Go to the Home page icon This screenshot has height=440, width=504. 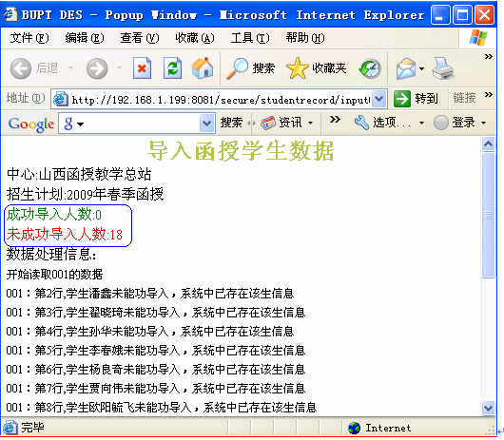click(x=203, y=68)
